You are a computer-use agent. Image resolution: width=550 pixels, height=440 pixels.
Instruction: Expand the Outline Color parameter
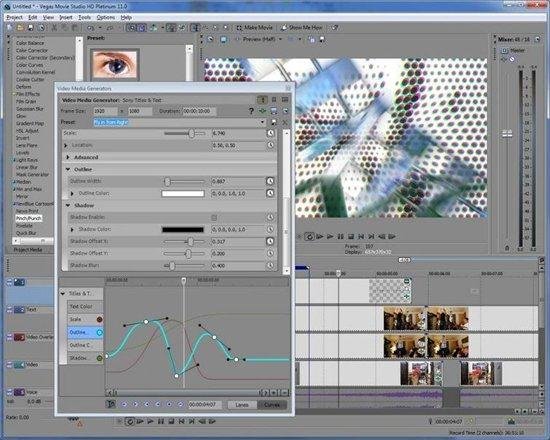(72, 193)
